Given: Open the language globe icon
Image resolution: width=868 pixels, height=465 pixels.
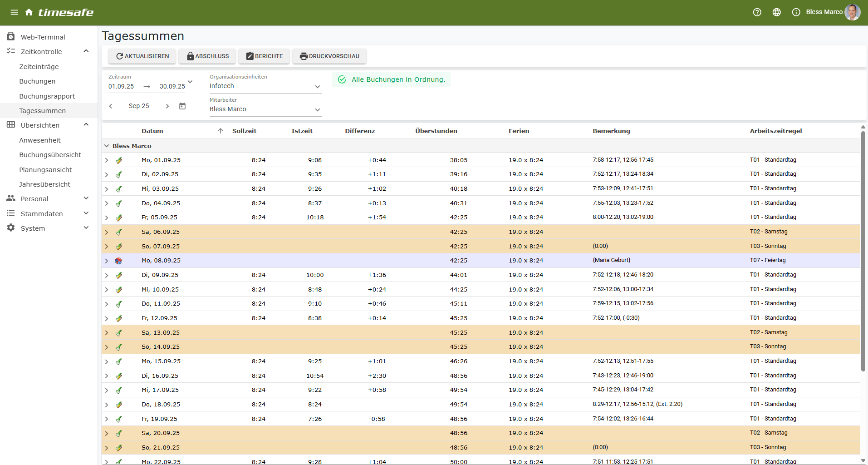Looking at the screenshot, I should [x=776, y=12].
